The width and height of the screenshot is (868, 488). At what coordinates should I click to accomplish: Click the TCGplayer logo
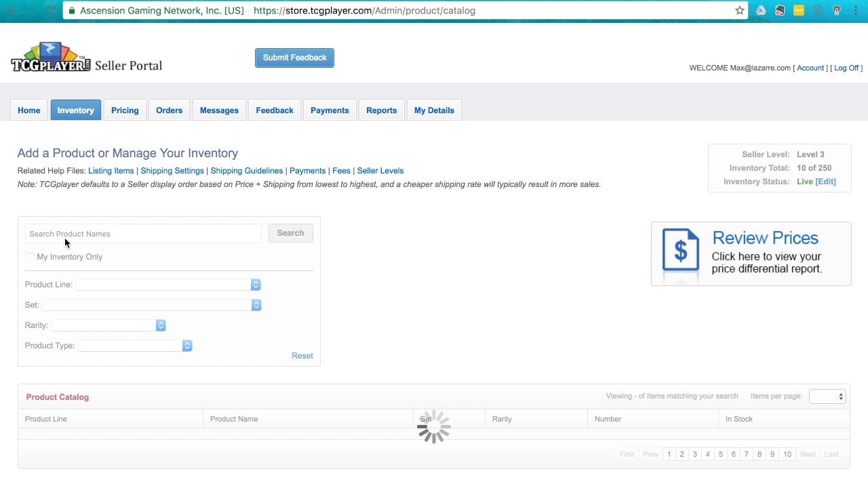click(51, 58)
